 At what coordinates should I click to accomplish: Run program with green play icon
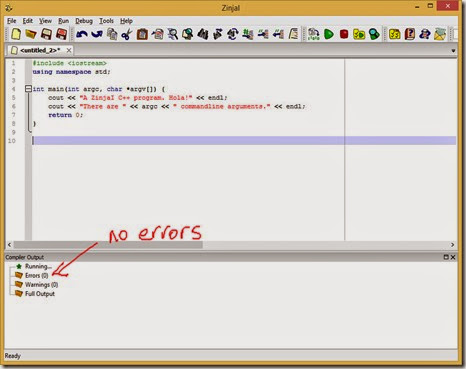[329, 34]
